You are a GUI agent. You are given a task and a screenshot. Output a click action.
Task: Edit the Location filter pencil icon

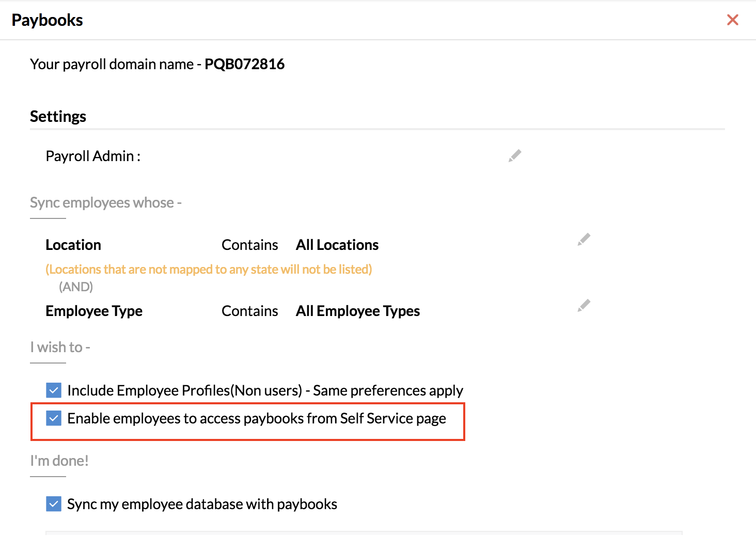click(x=584, y=239)
